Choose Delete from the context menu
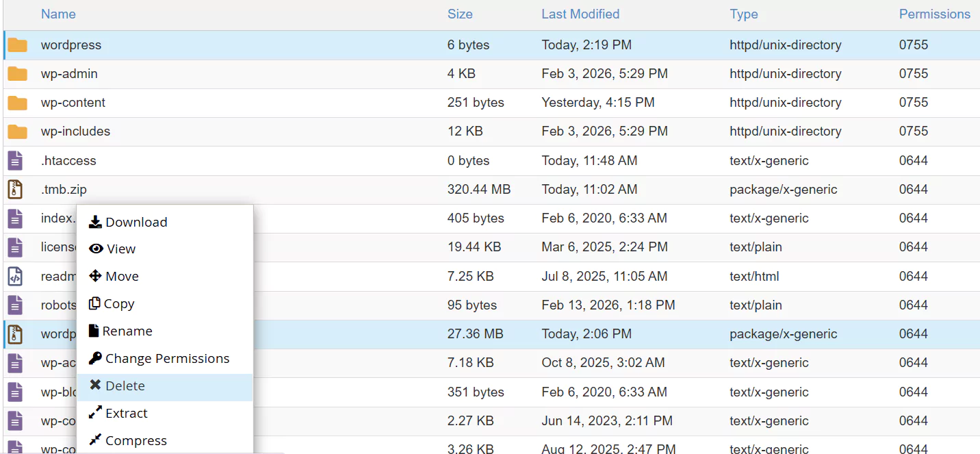The image size is (980, 454). (x=125, y=386)
